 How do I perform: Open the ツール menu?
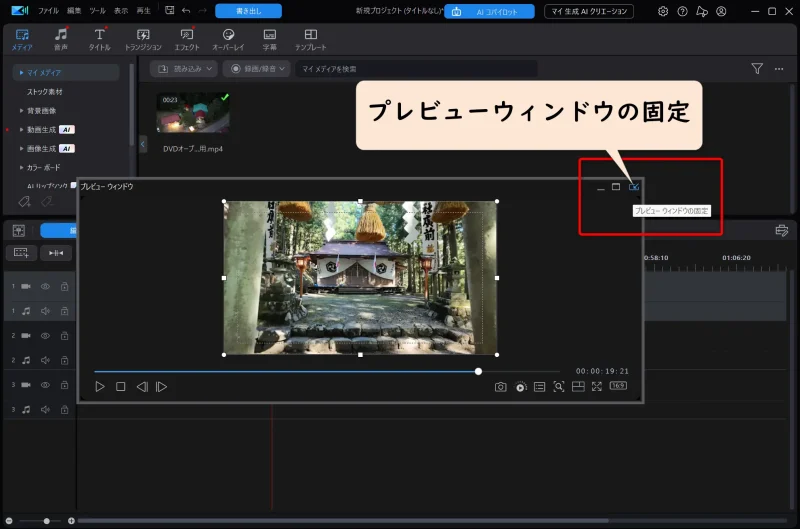97,11
